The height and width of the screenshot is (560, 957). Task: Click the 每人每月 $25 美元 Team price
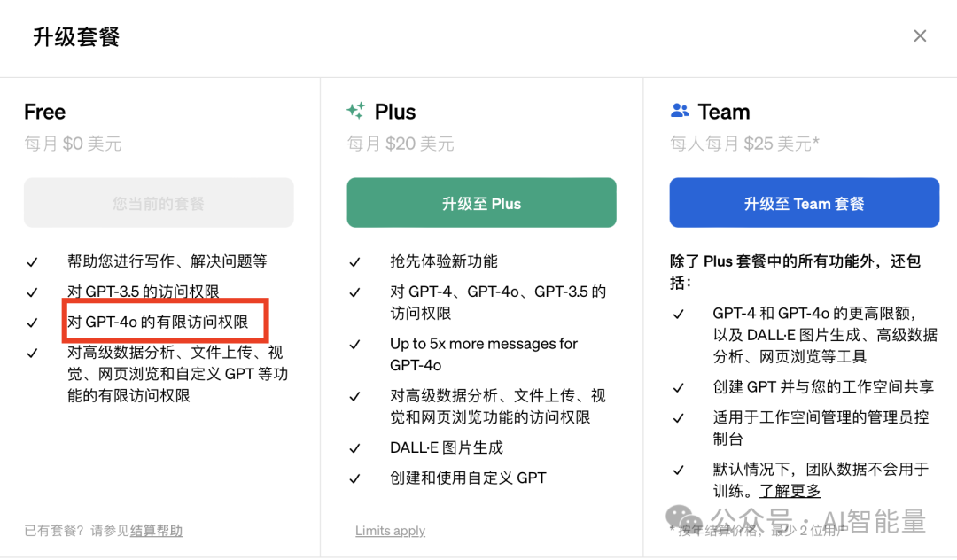pyautogui.click(x=744, y=144)
